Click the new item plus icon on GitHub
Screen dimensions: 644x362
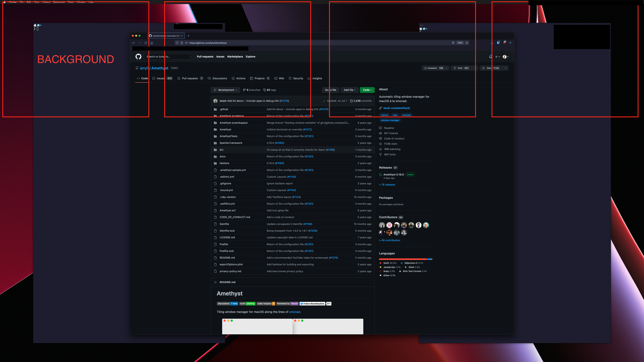tap(496, 57)
